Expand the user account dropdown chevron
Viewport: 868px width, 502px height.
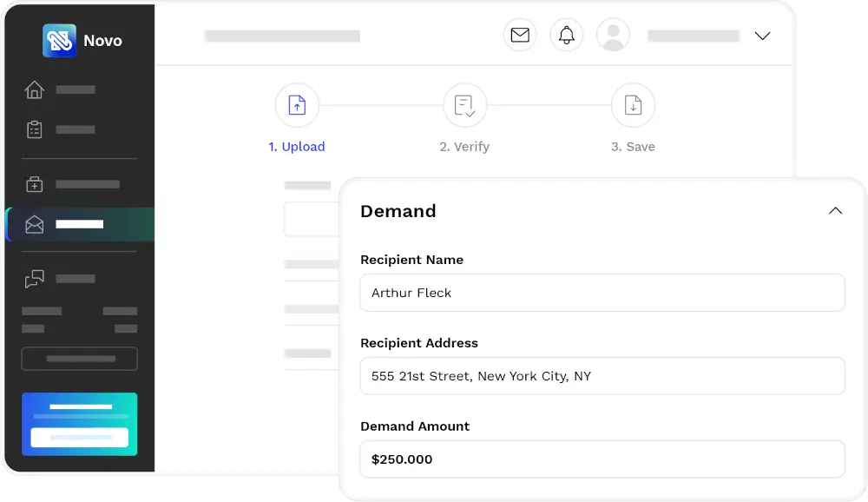pyautogui.click(x=762, y=36)
